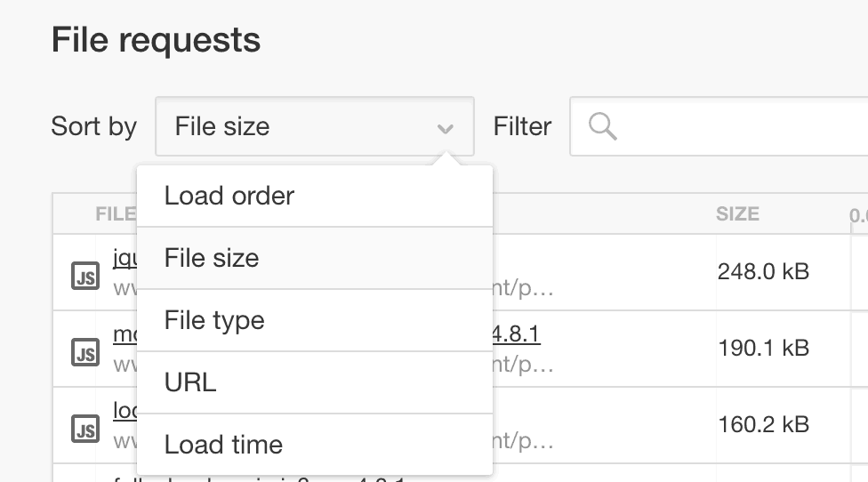
Task: Open the Sort by combo box showing File size
Action: pos(315,126)
